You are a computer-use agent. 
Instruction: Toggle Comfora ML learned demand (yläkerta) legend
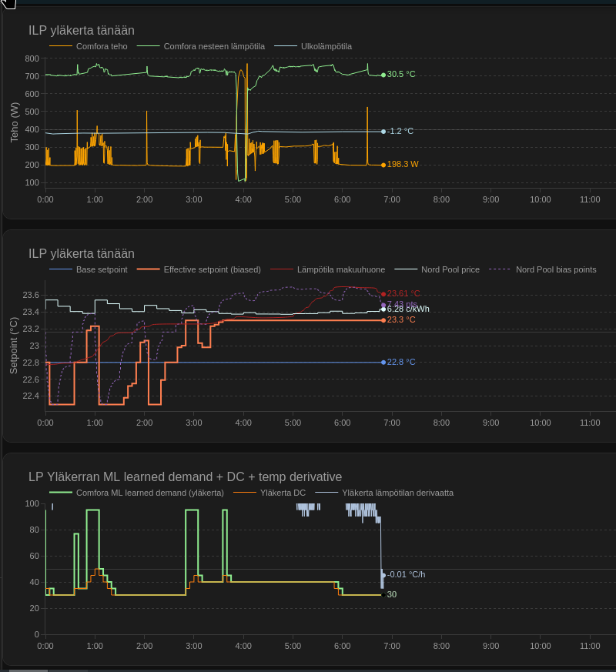pos(149,493)
